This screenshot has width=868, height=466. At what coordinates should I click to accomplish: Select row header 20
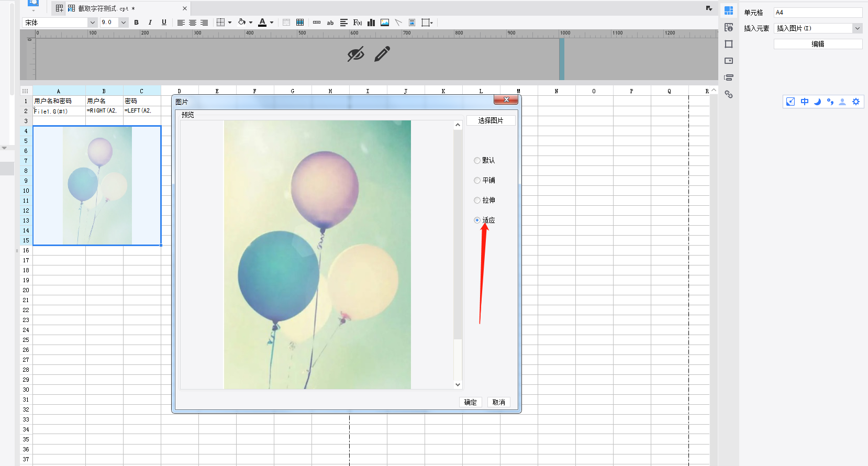pos(26,290)
